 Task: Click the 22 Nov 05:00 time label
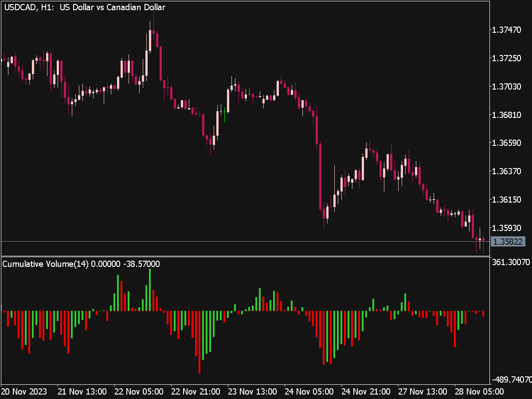coord(139,391)
